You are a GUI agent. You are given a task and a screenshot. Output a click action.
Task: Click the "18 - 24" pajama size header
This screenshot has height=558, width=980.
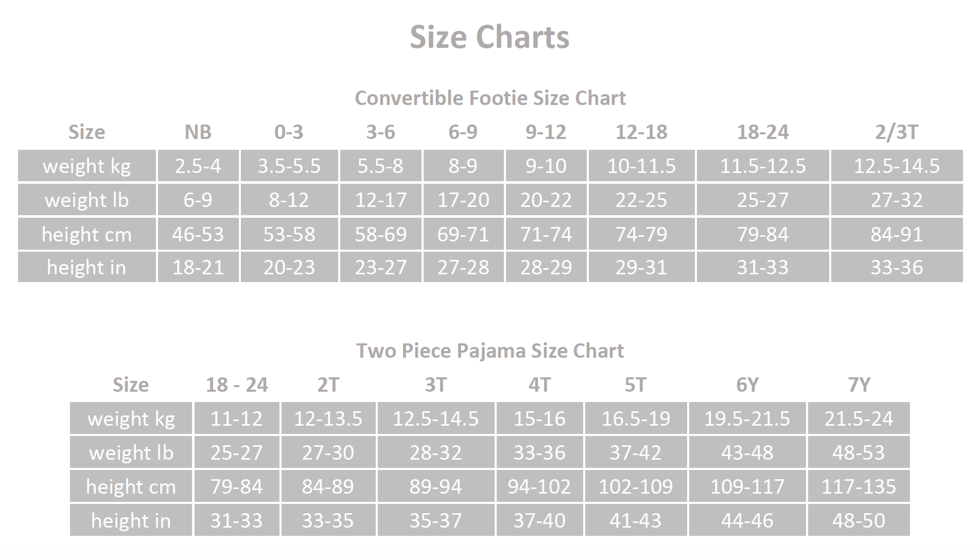coord(237,385)
